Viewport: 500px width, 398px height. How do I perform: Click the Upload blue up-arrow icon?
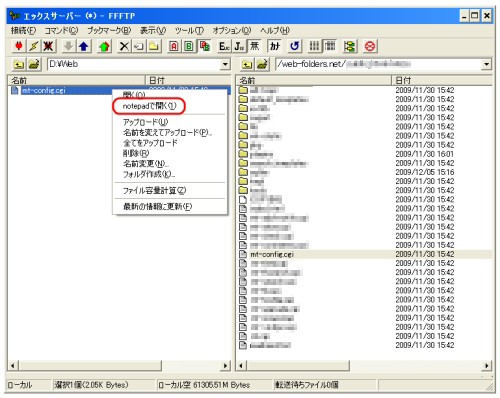(x=83, y=46)
